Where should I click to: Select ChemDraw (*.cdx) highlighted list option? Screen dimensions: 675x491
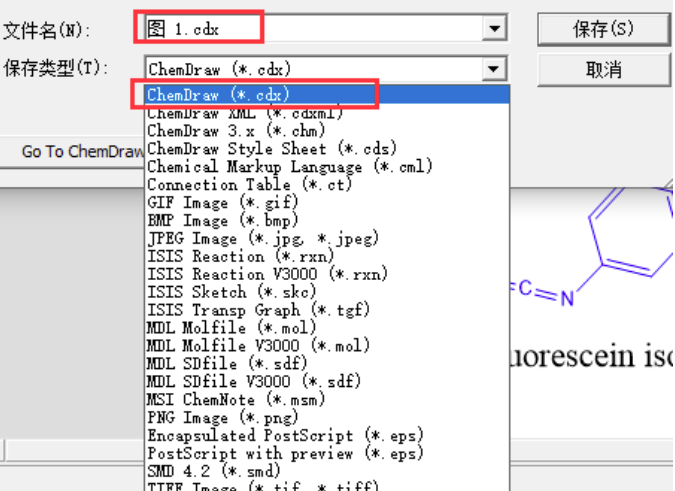[x=327, y=95]
